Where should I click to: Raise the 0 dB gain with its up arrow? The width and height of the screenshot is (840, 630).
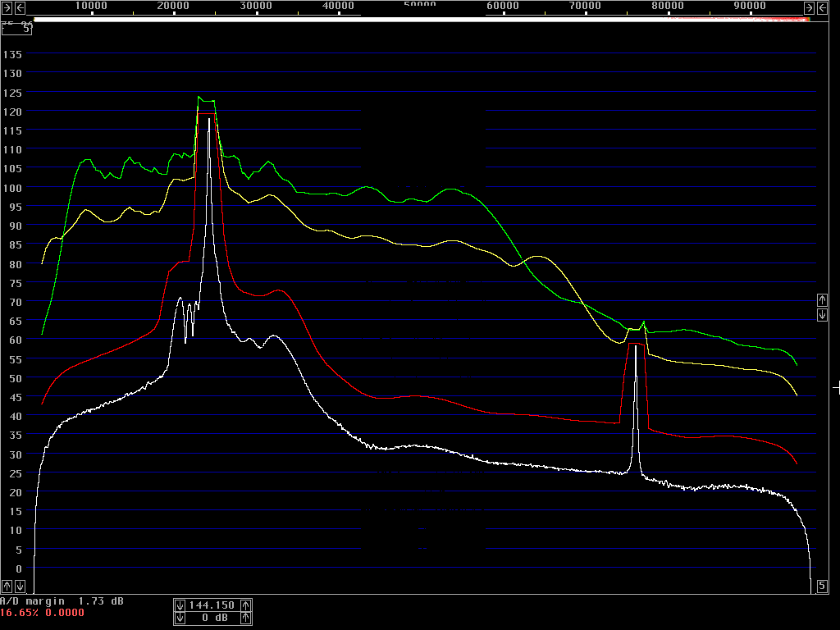tap(245, 619)
